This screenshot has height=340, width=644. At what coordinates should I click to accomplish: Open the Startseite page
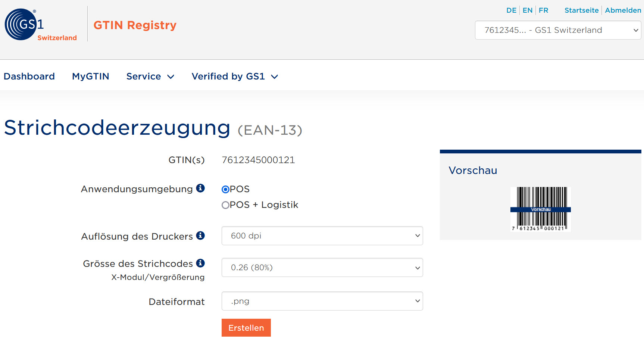click(x=581, y=10)
